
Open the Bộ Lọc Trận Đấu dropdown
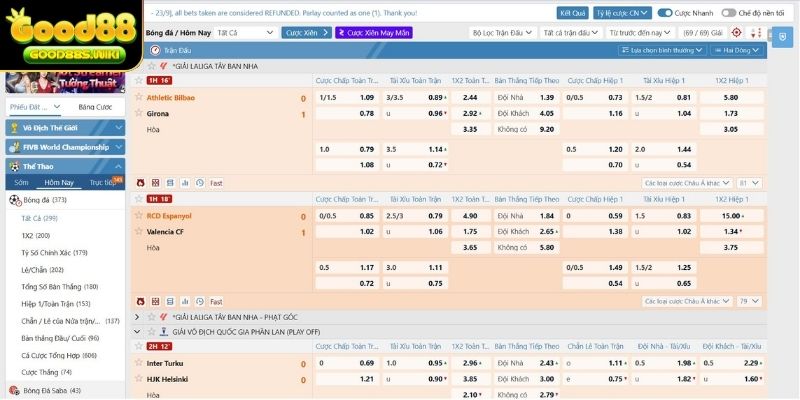tap(501, 32)
